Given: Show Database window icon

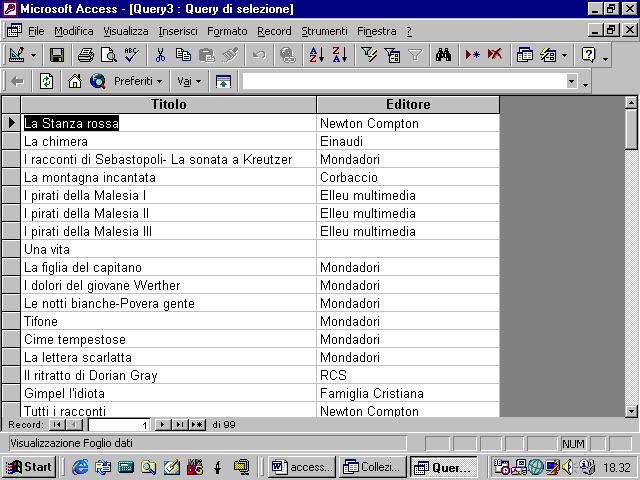Looking at the screenshot, I should (524, 55).
